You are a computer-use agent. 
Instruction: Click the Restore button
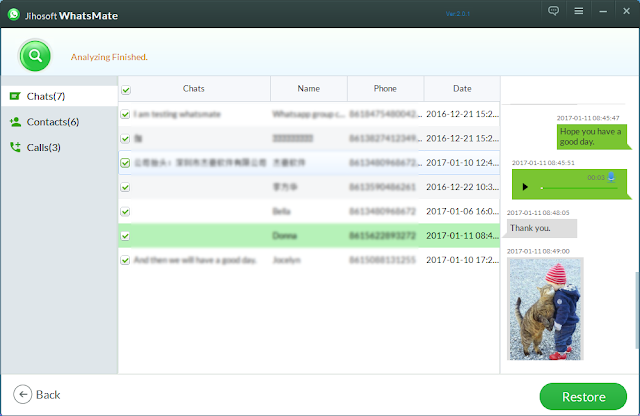583,396
